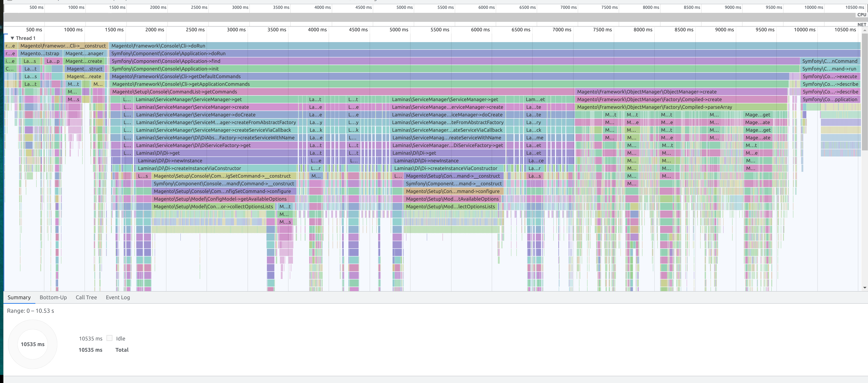Screen dimensions: 868x383
Task: Click Symfony Application->find flame bar
Action: click(x=166, y=61)
